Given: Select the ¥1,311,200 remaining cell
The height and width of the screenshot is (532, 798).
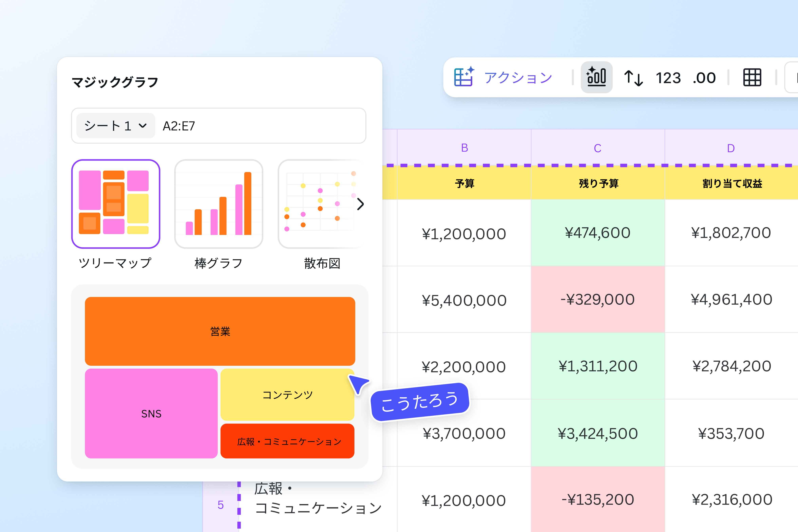Looking at the screenshot, I should pyautogui.click(x=598, y=366).
